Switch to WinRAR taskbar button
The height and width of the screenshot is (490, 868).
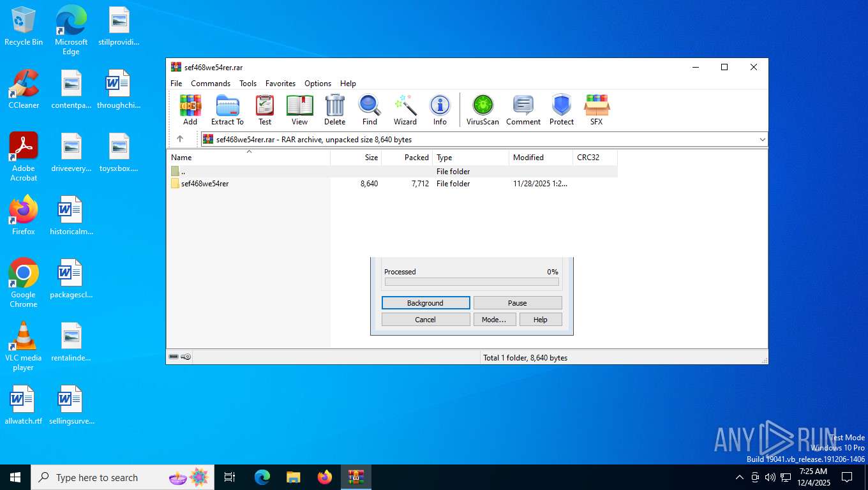(356, 477)
